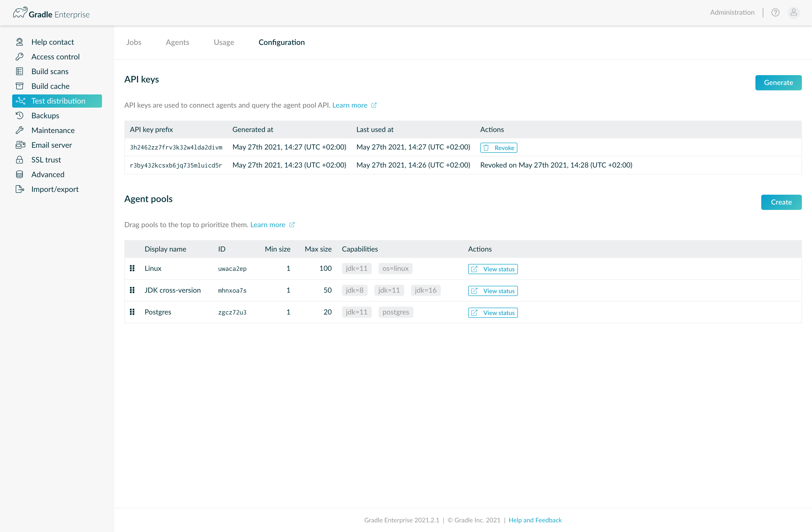Open the Maintenance wrench icon
Screen dimensions: 812x532
[x=20, y=130]
